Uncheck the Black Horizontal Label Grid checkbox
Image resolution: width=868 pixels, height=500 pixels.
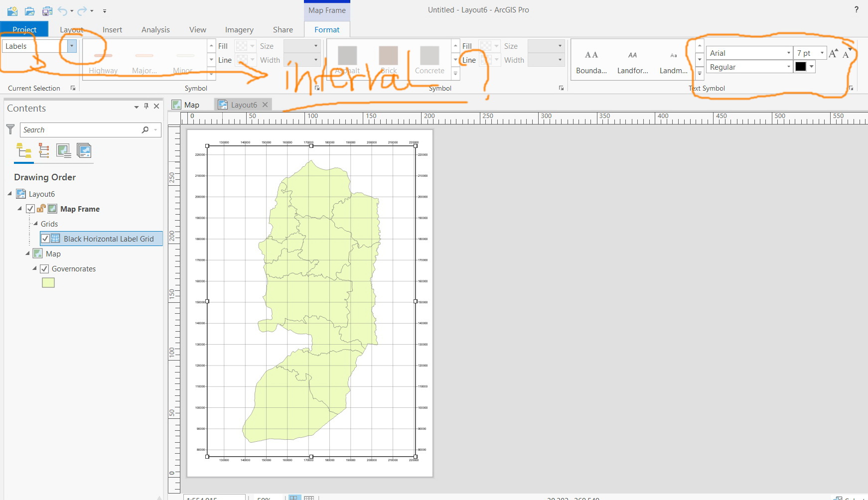(45, 239)
